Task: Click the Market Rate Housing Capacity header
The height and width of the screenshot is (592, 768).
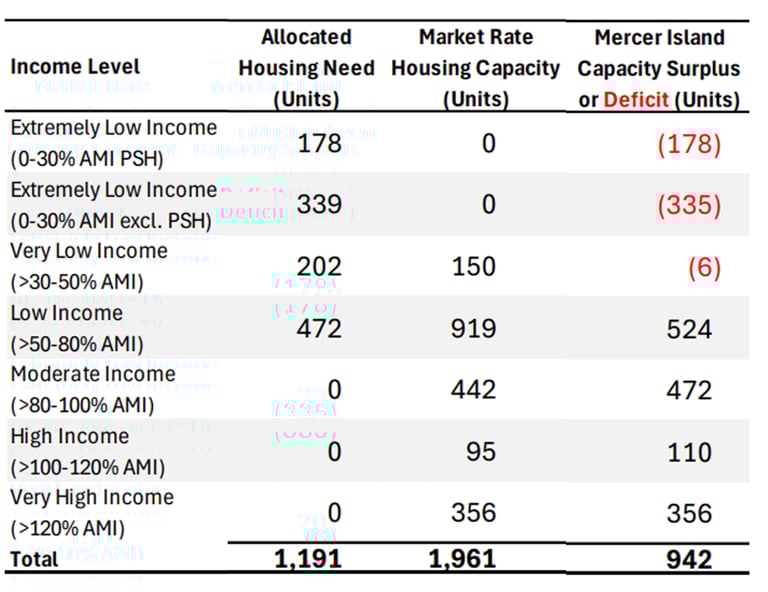Action: (x=476, y=68)
